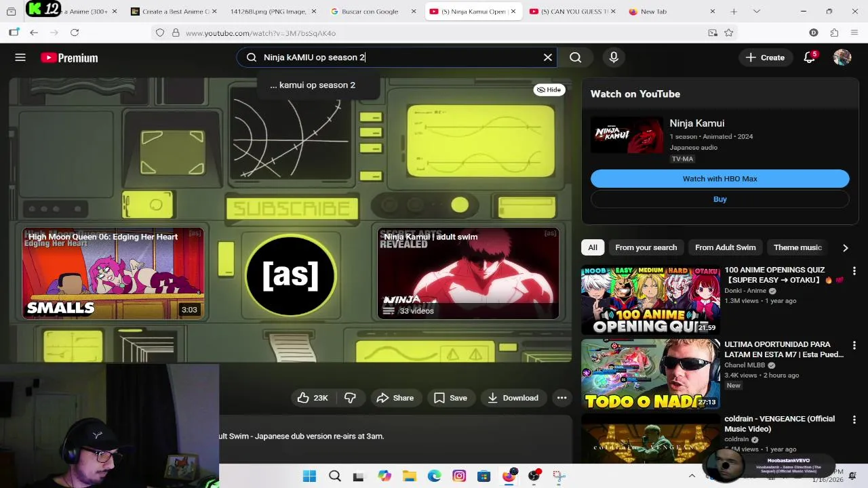The height and width of the screenshot is (488, 868).
Task: Open Instagram from the taskbar
Action: 459,476
